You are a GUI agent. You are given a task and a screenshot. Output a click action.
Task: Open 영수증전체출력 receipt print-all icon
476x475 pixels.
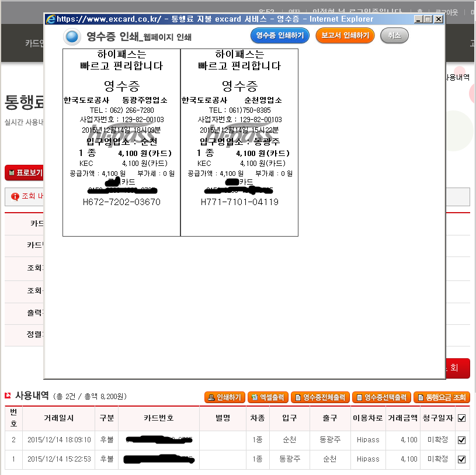[300, 397]
